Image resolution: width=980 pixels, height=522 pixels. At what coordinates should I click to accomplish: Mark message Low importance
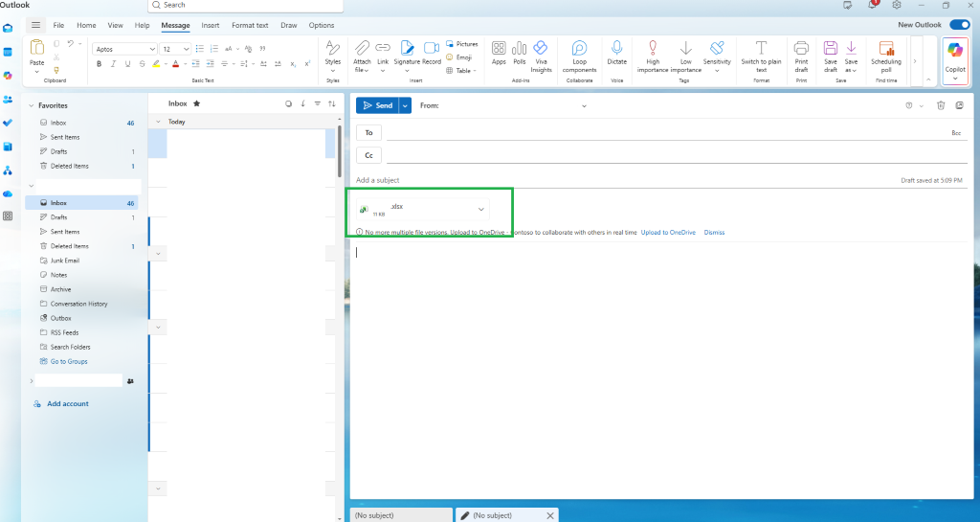pyautogui.click(x=685, y=56)
